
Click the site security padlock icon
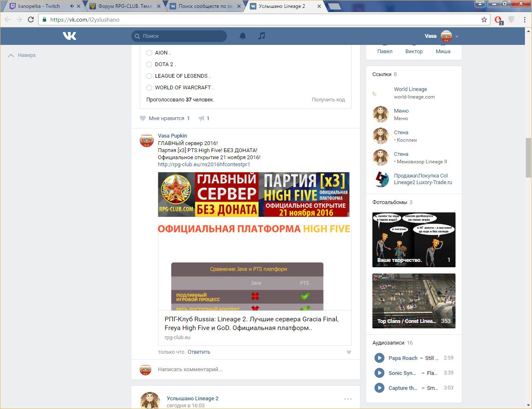pyautogui.click(x=44, y=20)
